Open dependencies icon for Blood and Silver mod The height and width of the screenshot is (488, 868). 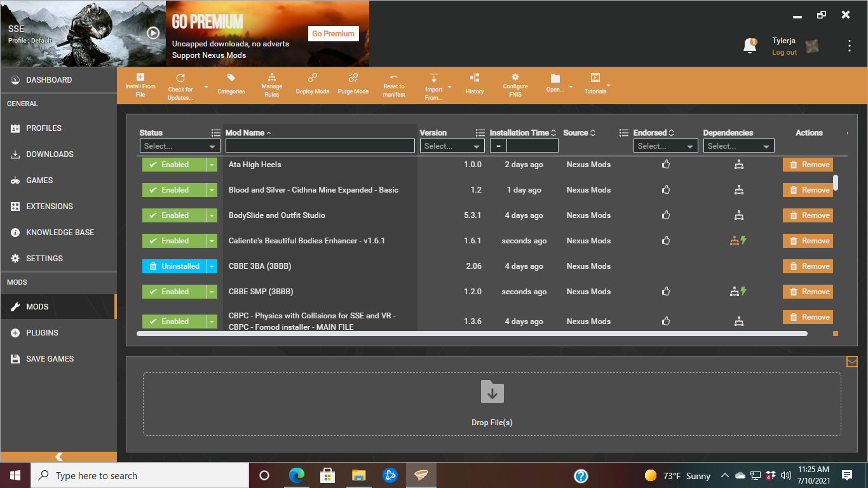(738, 190)
